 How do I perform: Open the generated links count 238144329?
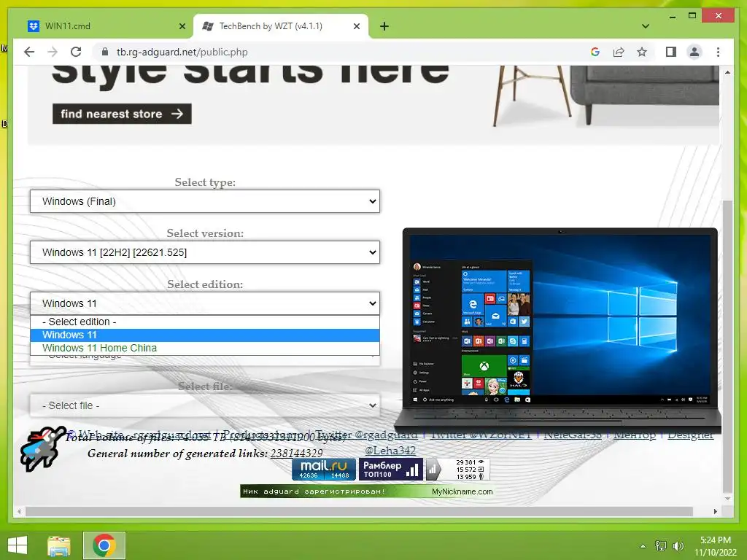(296, 454)
